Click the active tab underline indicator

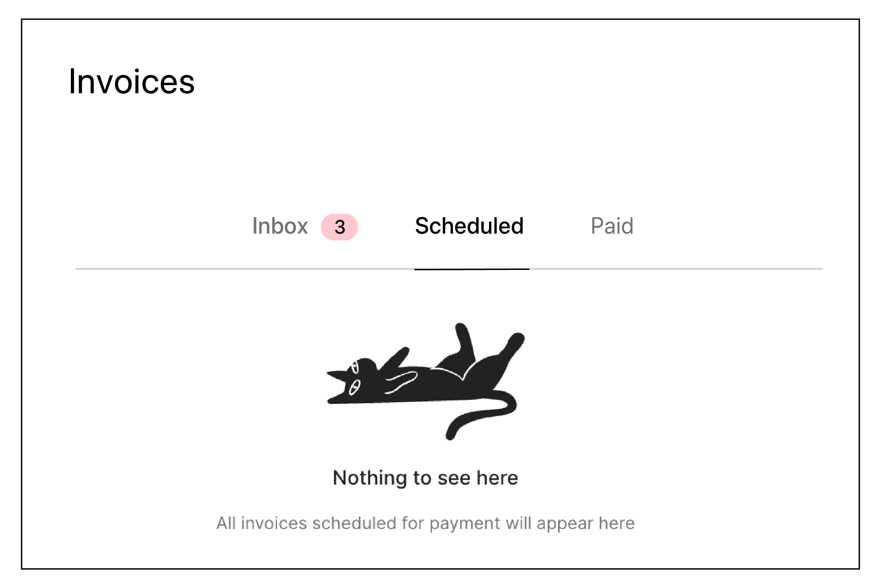pos(471,269)
